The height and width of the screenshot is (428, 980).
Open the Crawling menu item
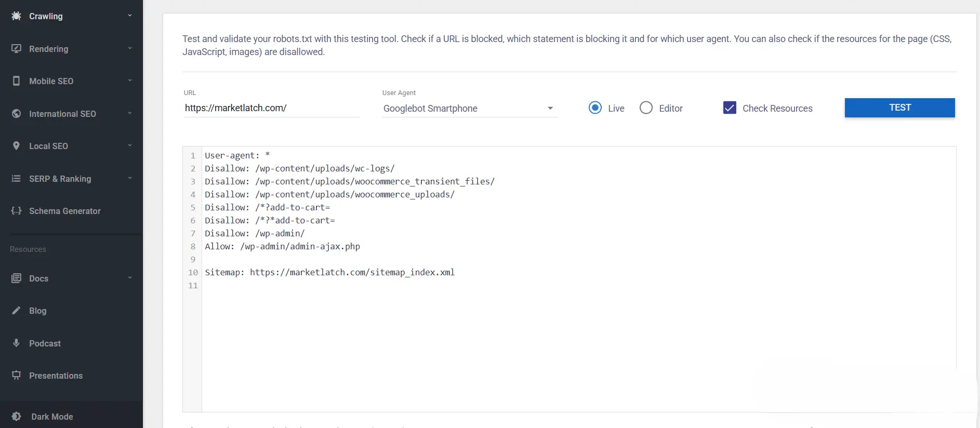click(x=71, y=16)
